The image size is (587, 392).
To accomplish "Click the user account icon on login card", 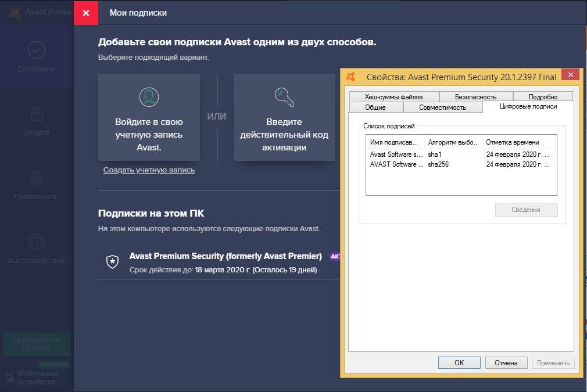I will pyautogui.click(x=149, y=97).
